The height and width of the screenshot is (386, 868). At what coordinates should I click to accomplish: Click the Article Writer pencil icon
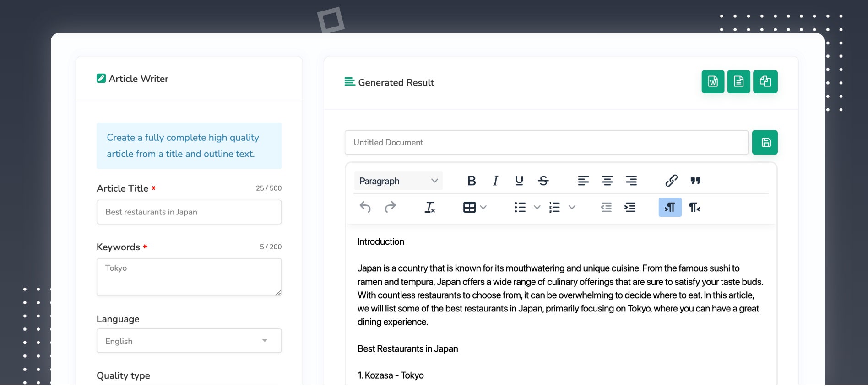pos(101,78)
